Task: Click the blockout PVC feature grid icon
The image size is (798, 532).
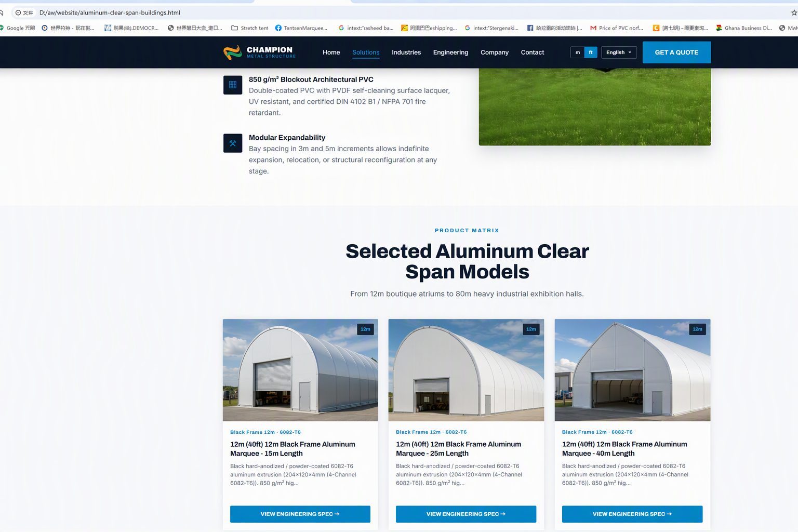Action: [x=233, y=85]
